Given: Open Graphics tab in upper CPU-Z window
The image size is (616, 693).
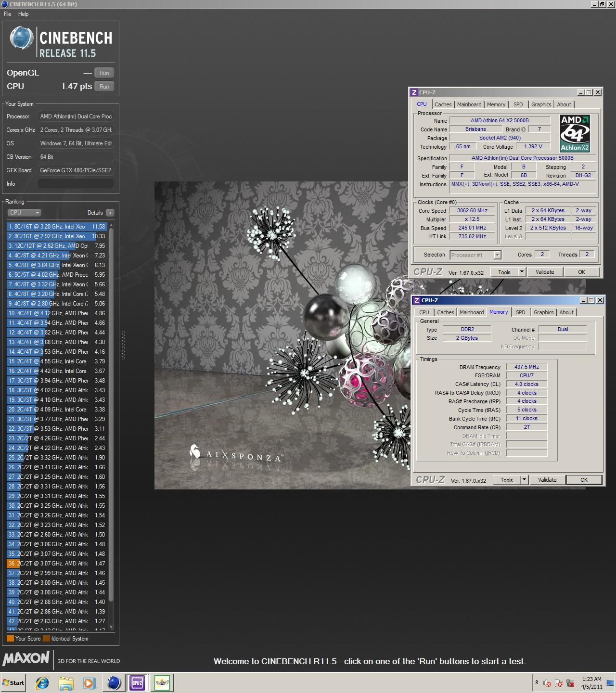Looking at the screenshot, I should [541, 104].
